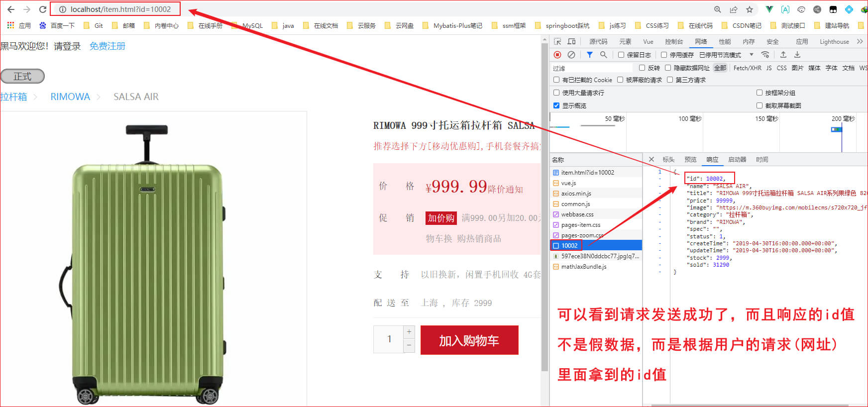Image resolution: width=868 pixels, height=407 pixels.
Task: Decrease quantity with the minus stepper
Action: [409, 345]
